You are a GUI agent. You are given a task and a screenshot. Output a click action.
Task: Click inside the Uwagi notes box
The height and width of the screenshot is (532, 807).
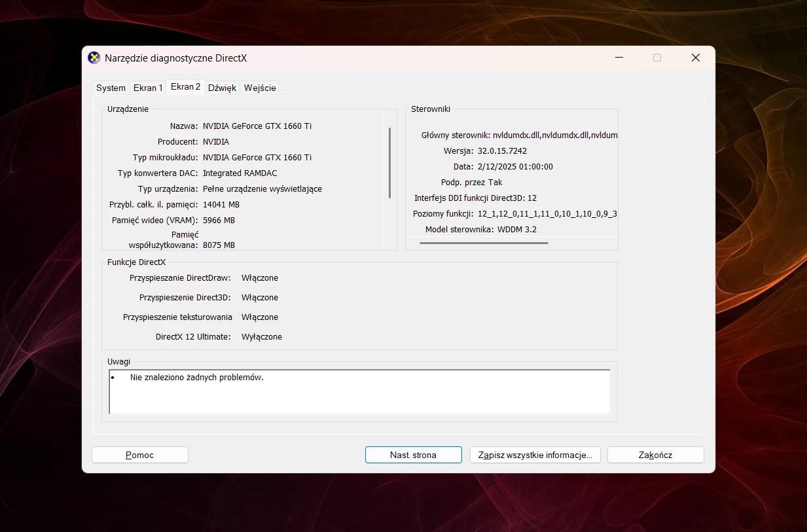click(x=359, y=391)
